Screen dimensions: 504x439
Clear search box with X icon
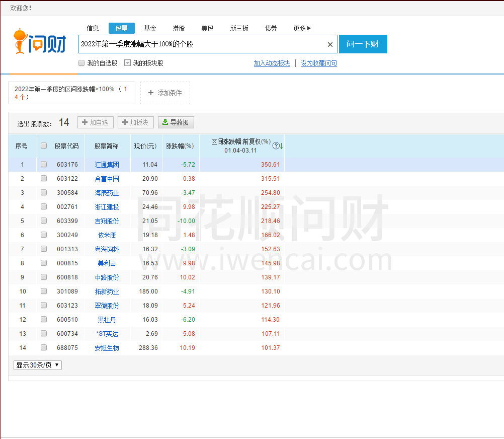[330, 44]
